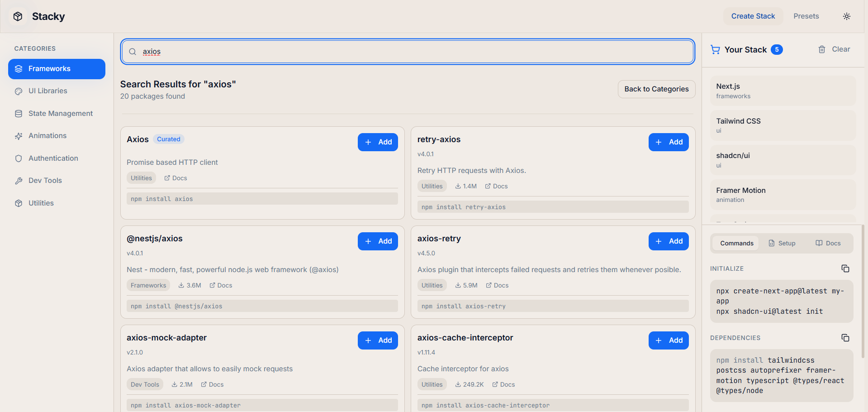
Task: Click the Utilities package icon
Action: point(19,203)
